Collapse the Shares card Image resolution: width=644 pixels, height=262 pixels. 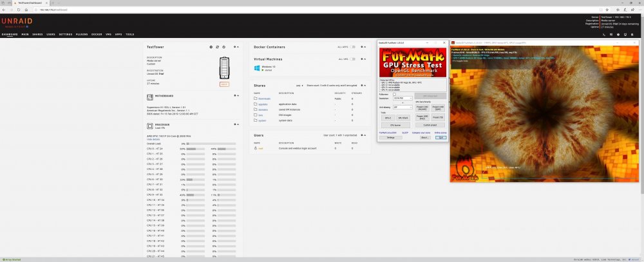point(365,86)
